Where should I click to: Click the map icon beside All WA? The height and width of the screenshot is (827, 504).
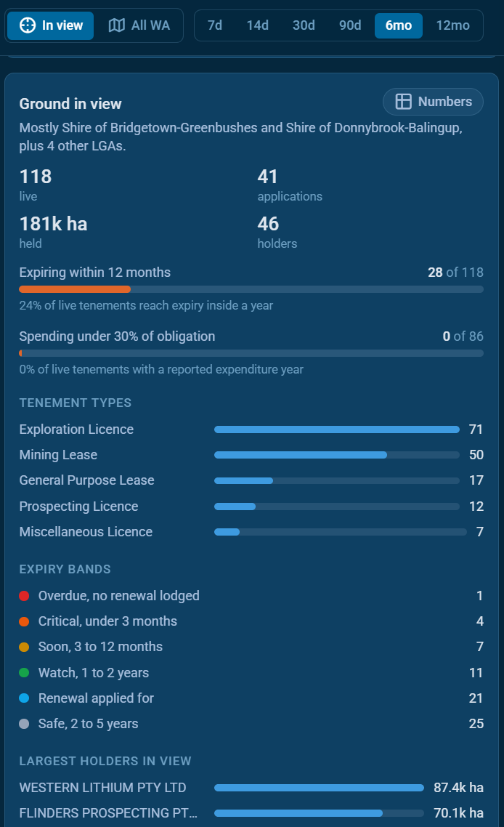tap(116, 25)
